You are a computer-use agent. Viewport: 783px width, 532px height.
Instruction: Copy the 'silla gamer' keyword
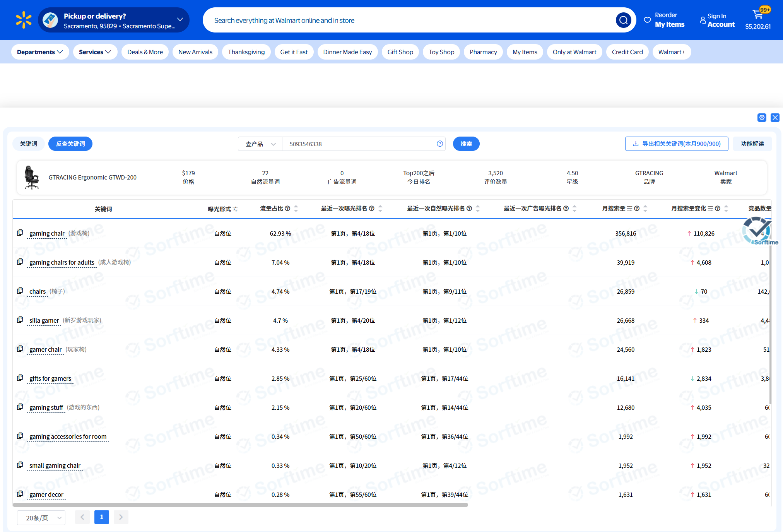[x=20, y=320]
